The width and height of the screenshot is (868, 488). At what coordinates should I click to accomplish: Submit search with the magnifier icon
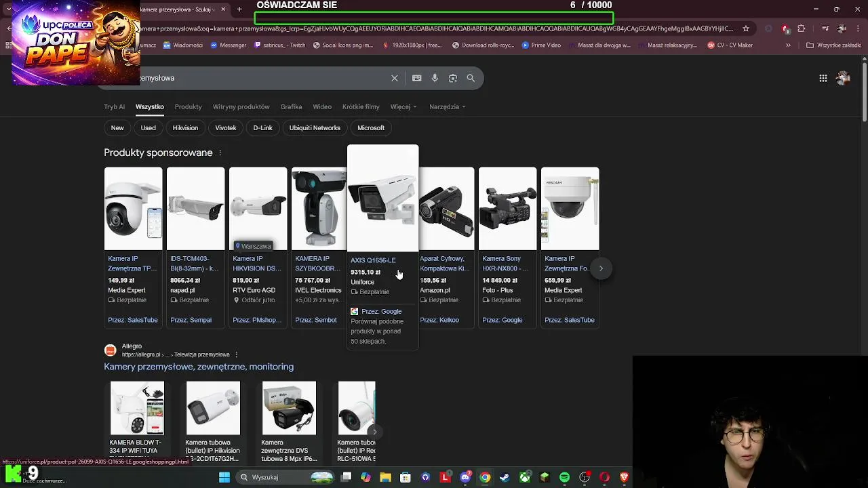(x=471, y=78)
